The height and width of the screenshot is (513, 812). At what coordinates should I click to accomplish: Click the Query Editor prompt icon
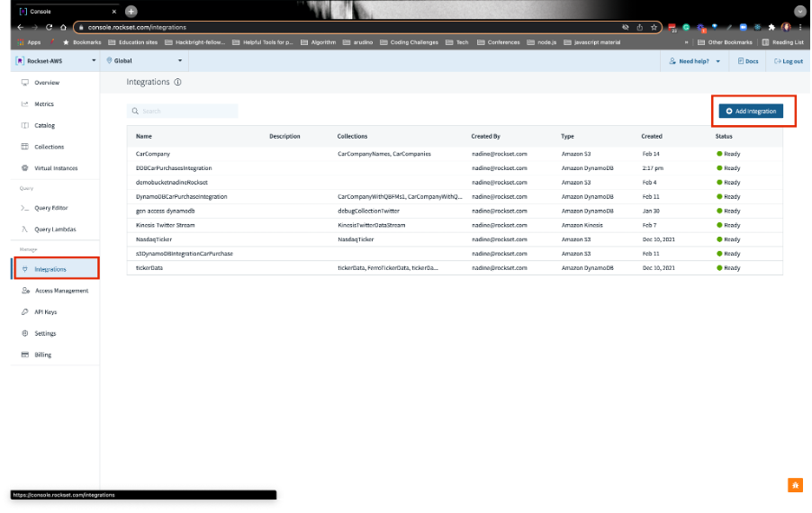tap(25, 208)
